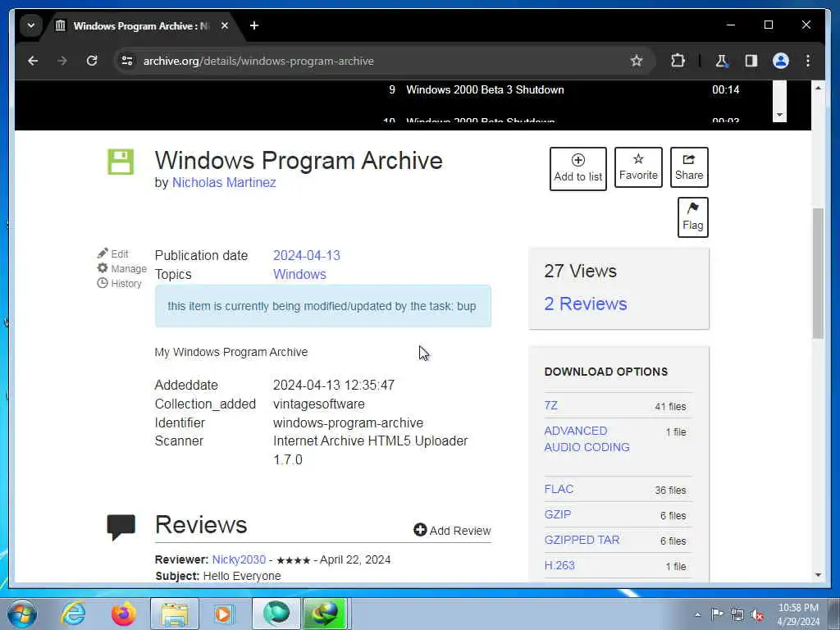This screenshot has width=840, height=630.
Task: Open the GZIP download option
Action: pyautogui.click(x=558, y=514)
